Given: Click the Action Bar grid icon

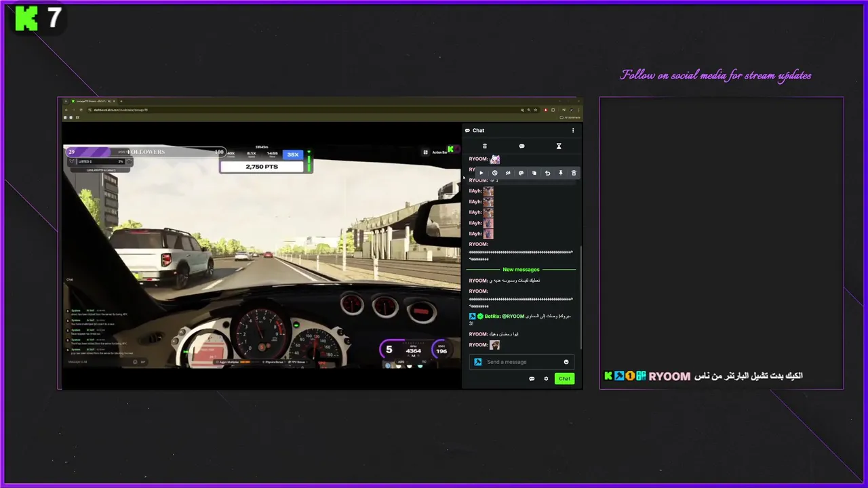Looking at the screenshot, I should (x=426, y=152).
